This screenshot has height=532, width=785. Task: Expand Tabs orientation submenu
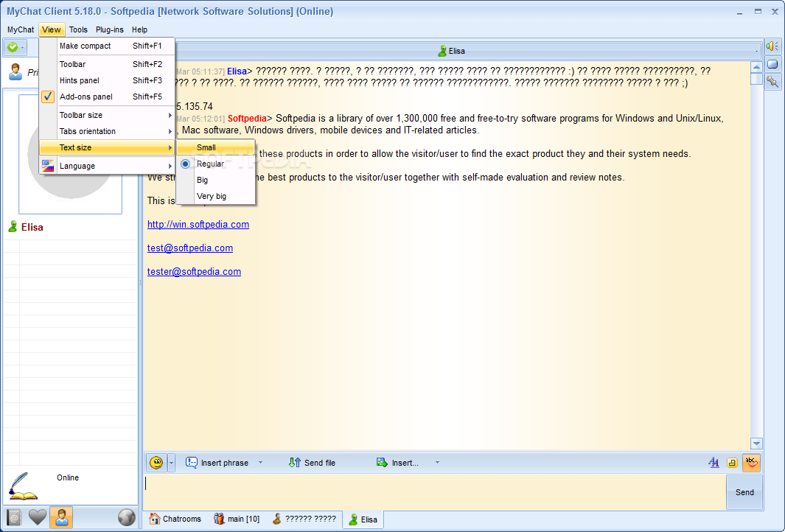click(x=107, y=131)
